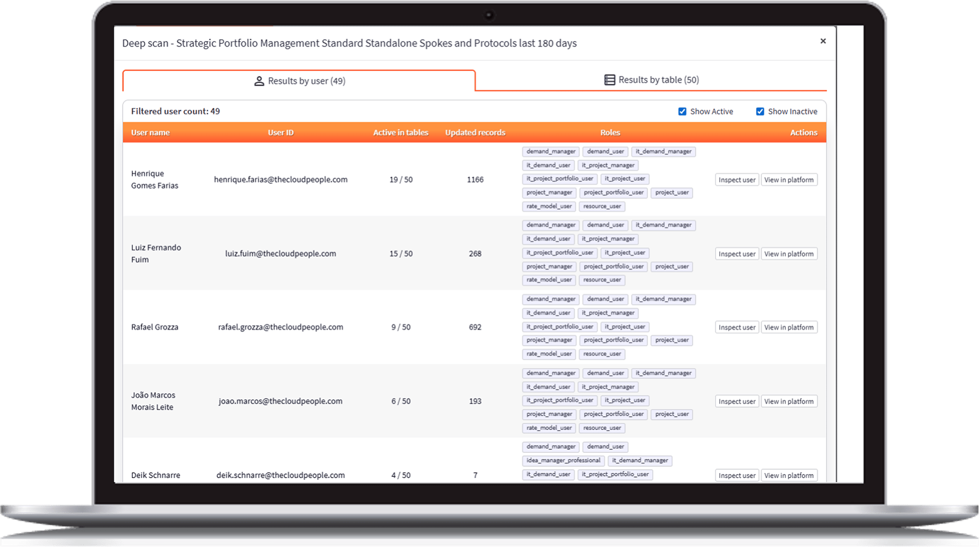Inspect user Rafael Grozza
This screenshot has width=980, height=547.
736,327
